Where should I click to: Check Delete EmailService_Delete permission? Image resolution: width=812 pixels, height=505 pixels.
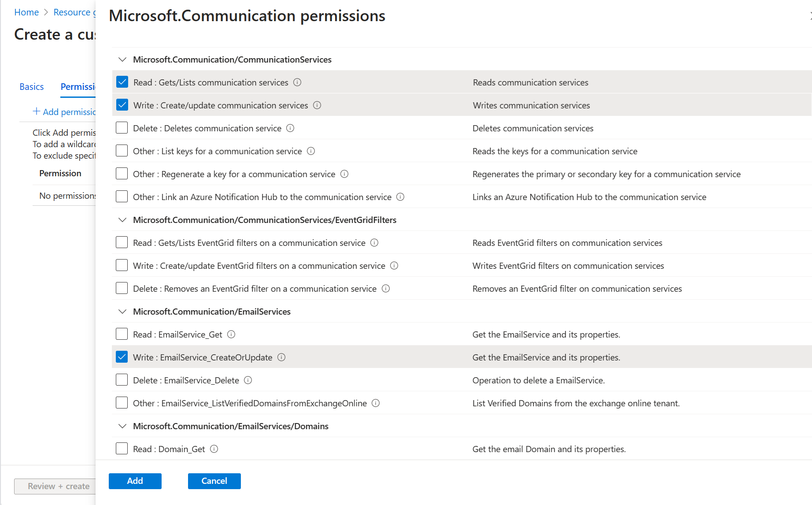(x=122, y=380)
